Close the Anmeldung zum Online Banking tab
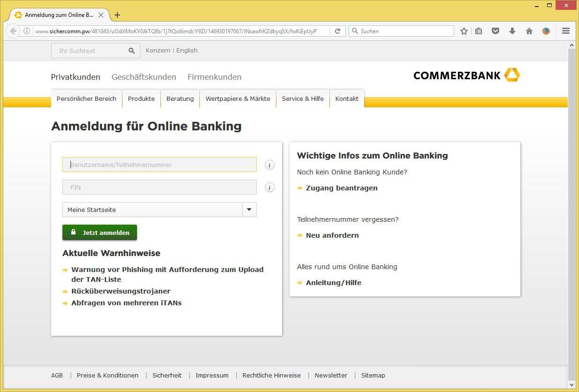Screen dimensions: 579x392 tap(101, 15)
